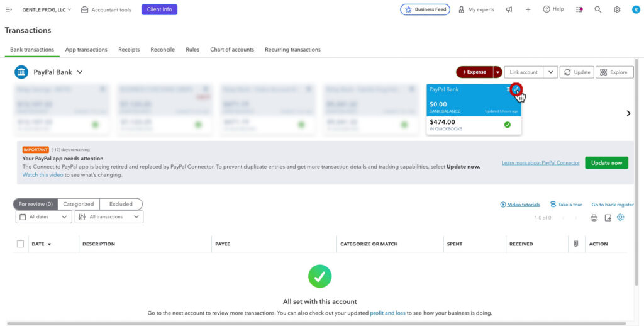Image resolution: width=644 pixels, height=326 pixels.
Task: Open the Receipts tab
Action: (129, 49)
